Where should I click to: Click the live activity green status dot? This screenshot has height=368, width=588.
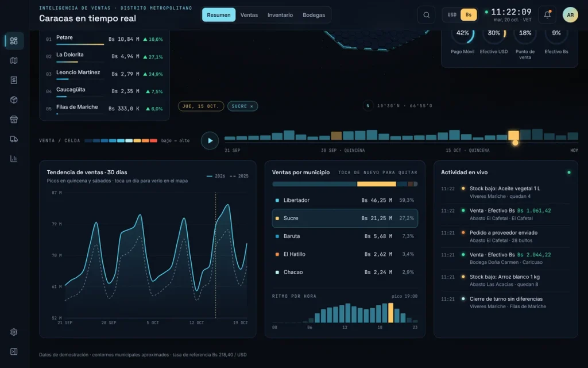569,172
